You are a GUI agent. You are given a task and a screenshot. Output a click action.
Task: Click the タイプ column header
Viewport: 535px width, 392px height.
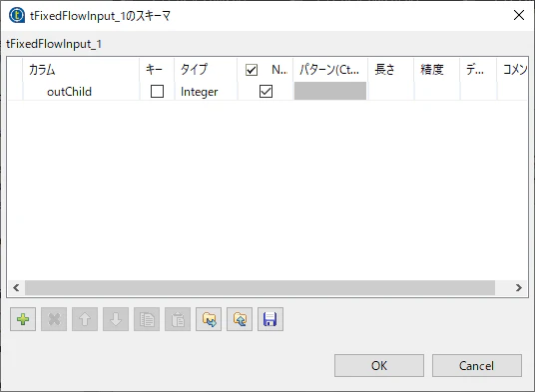206,70
